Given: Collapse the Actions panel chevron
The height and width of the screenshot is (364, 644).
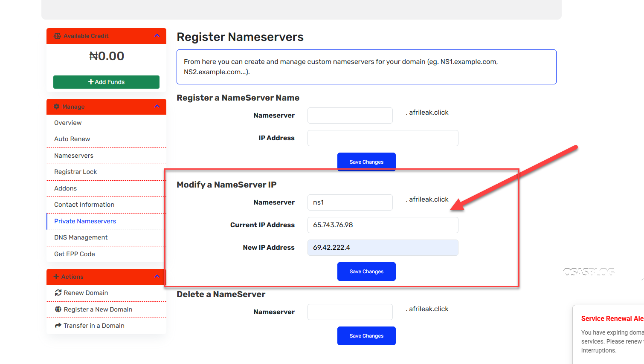Looking at the screenshot, I should pos(157,276).
